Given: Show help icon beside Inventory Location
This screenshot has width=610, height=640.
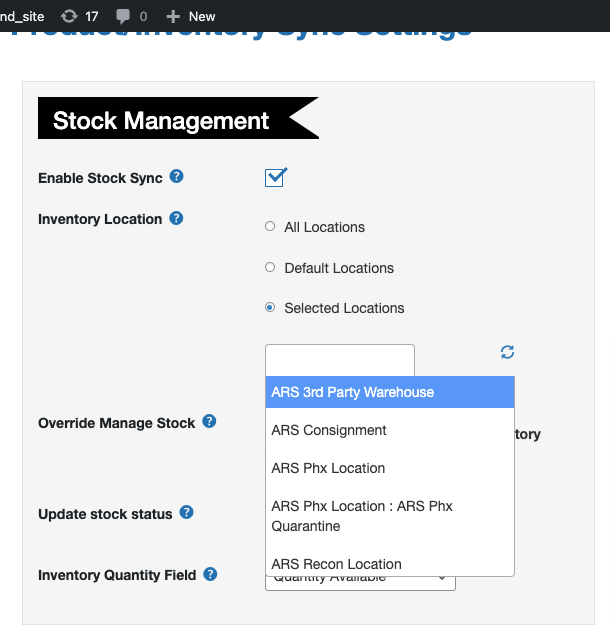Looking at the screenshot, I should (176, 218).
